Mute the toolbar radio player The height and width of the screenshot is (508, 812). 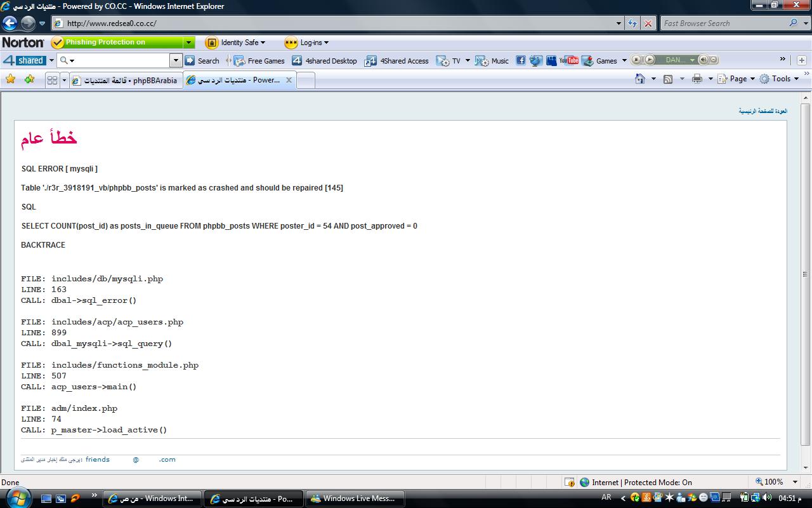(703, 60)
